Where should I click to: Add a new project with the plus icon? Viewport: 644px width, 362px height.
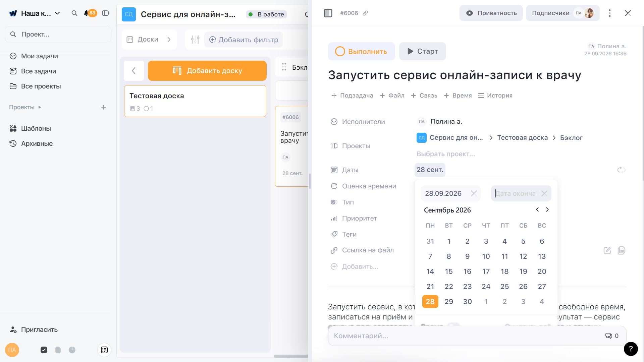coord(104,107)
